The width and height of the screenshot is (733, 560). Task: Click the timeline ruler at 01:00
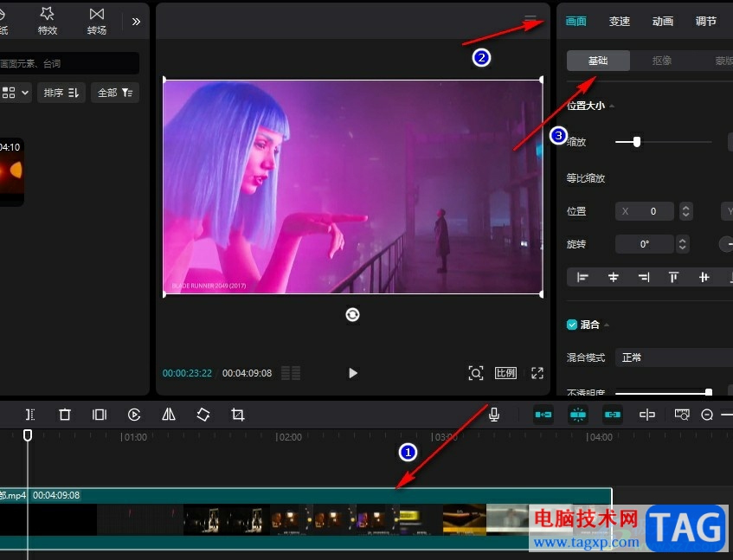pyautogui.click(x=133, y=437)
